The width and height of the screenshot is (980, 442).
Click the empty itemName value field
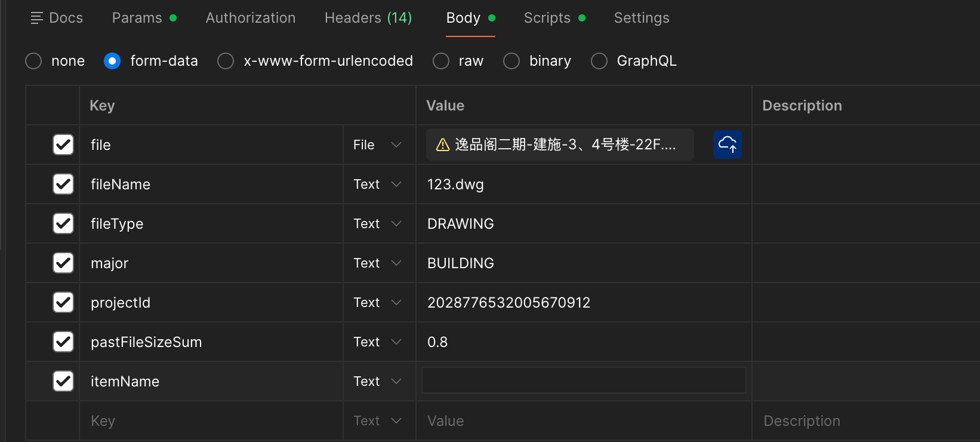click(x=583, y=380)
